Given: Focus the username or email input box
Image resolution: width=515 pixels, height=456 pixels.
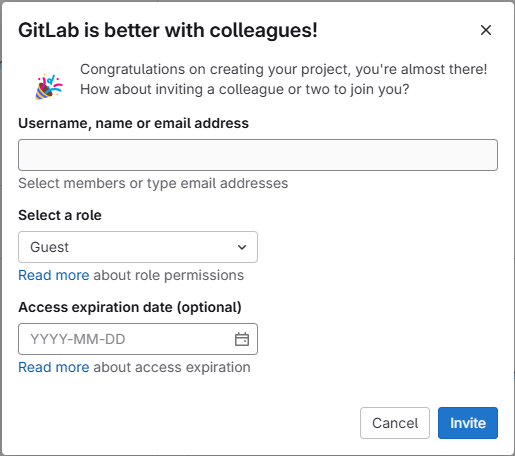Looking at the screenshot, I should [258, 155].
